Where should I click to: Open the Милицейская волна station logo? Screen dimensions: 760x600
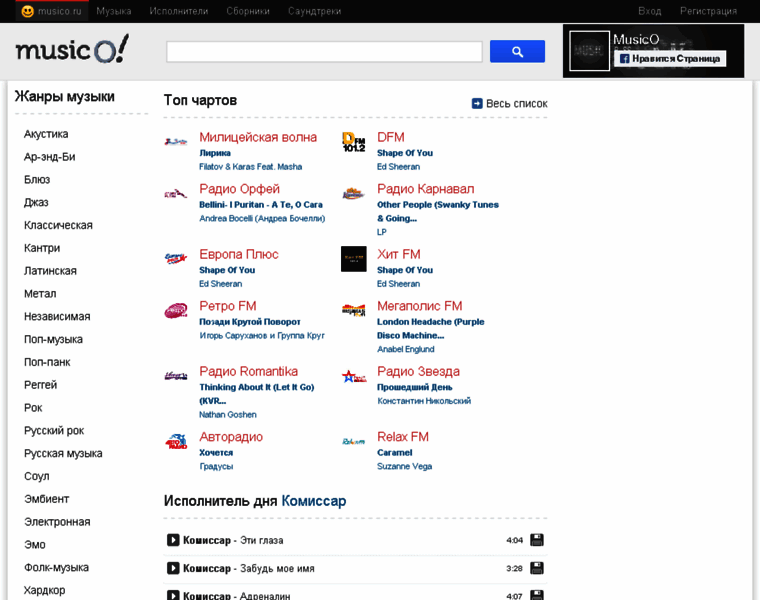(x=176, y=142)
